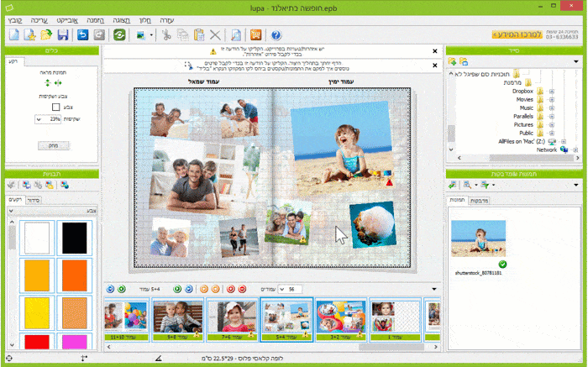The width and height of the screenshot is (588, 367).
Task: Expand the Movies folder tree node
Action: pyautogui.click(x=551, y=98)
